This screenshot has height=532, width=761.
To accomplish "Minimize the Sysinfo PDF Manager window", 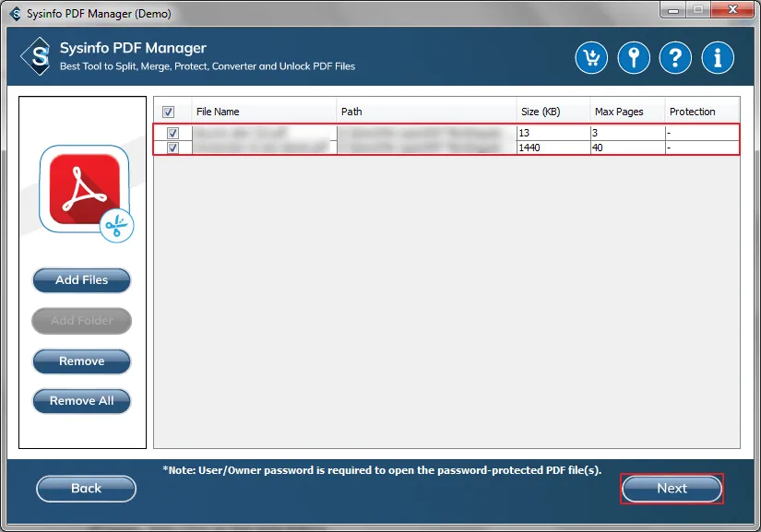I will point(673,10).
